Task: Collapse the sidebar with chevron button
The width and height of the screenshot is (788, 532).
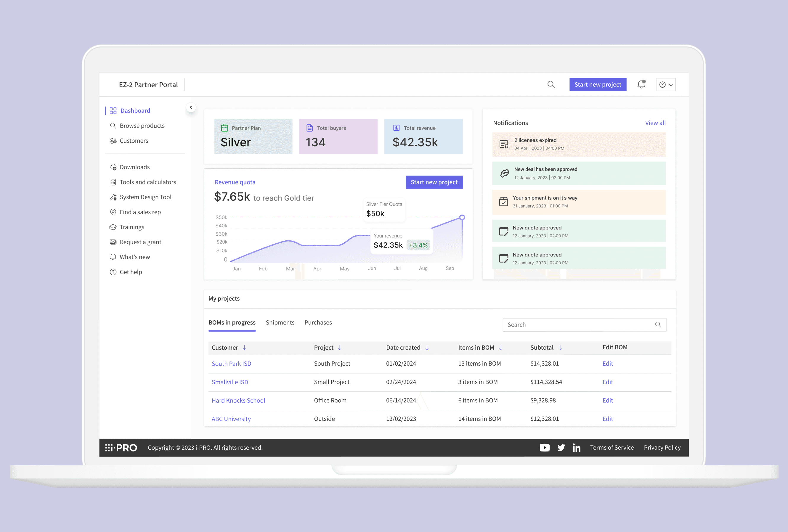Action: 191,107
